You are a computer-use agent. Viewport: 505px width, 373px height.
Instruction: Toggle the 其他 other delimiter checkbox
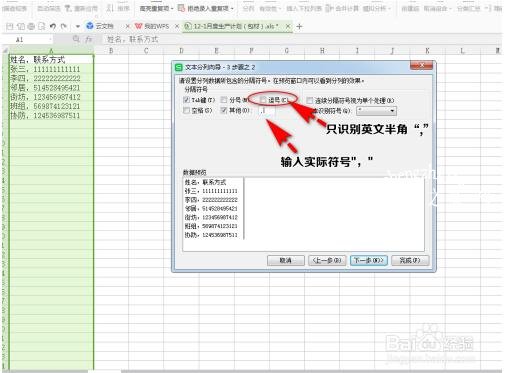click(x=224, y=110)
